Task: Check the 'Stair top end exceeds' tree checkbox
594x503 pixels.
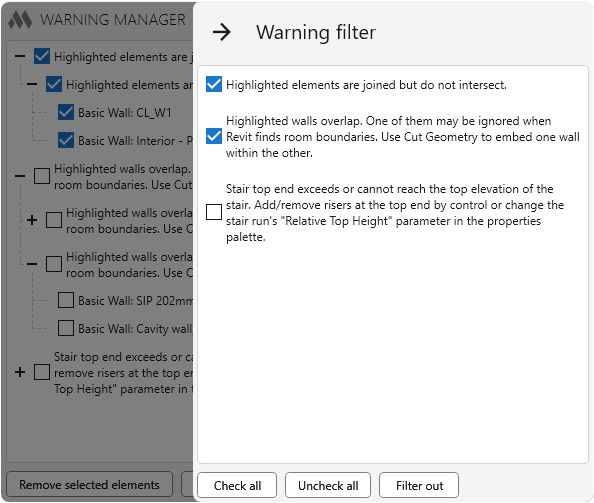Action: [x=42, y=372]
